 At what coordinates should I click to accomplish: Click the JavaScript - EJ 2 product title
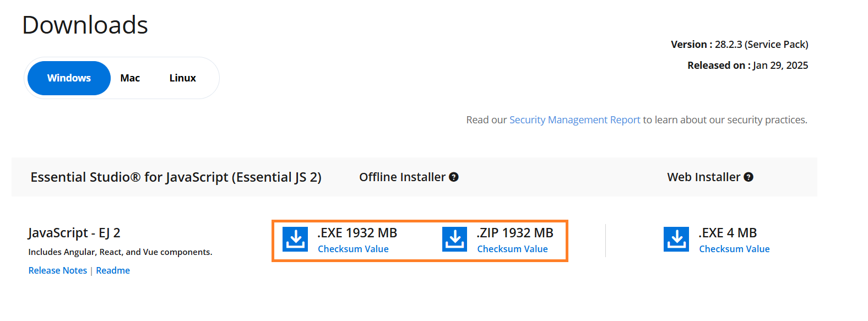pos(74,233)
